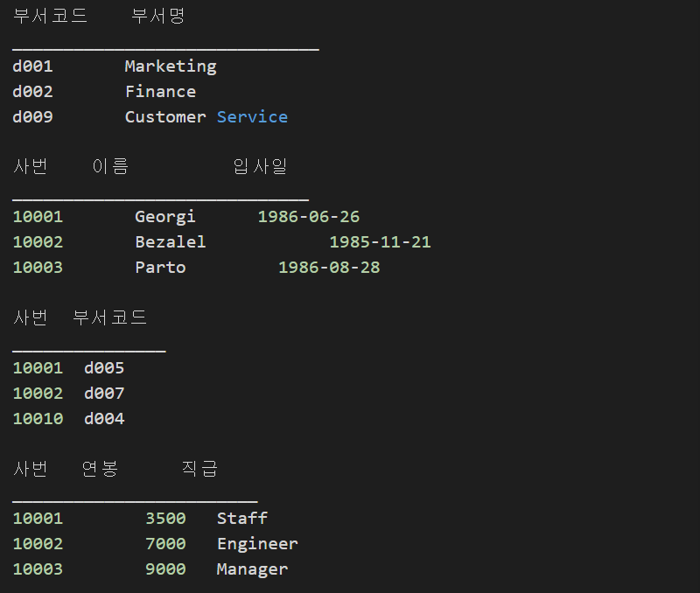The width and height of the screenshot is (700, 593).
Task: Select employee number 10002 beside 7000
Action: coord(38,544)
